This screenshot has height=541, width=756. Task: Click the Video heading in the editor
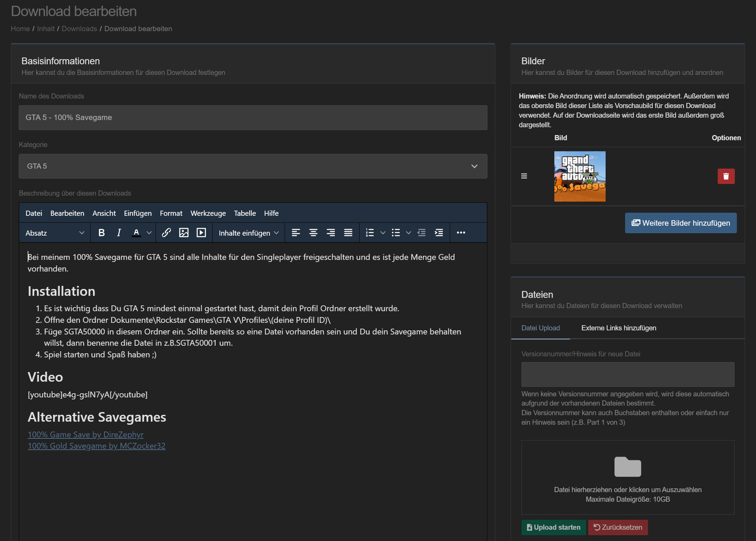pyautogui.click(x=45, y=377)
